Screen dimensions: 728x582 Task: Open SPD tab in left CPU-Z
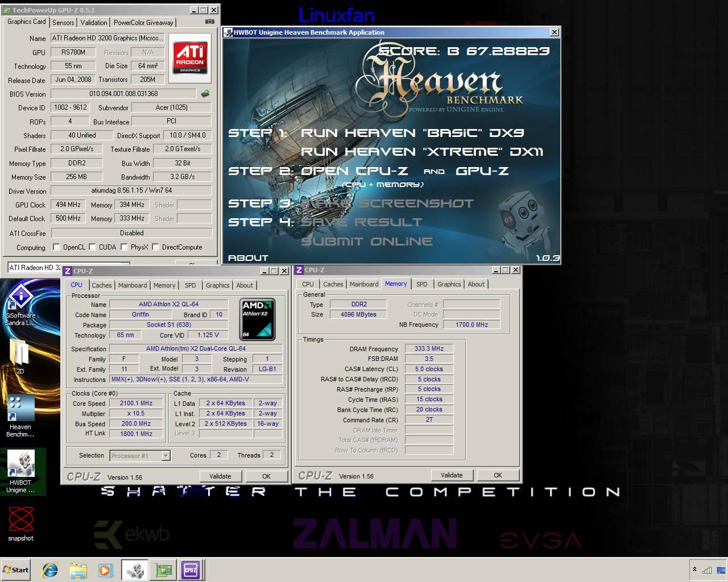click(x=191, y=285)
